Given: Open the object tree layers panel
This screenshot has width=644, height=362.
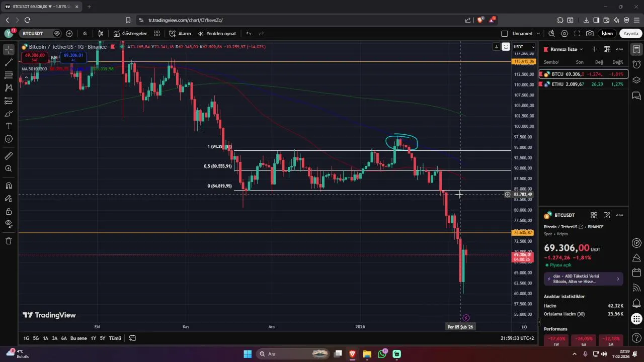Looking at the screenshot, I should [636, 80].
